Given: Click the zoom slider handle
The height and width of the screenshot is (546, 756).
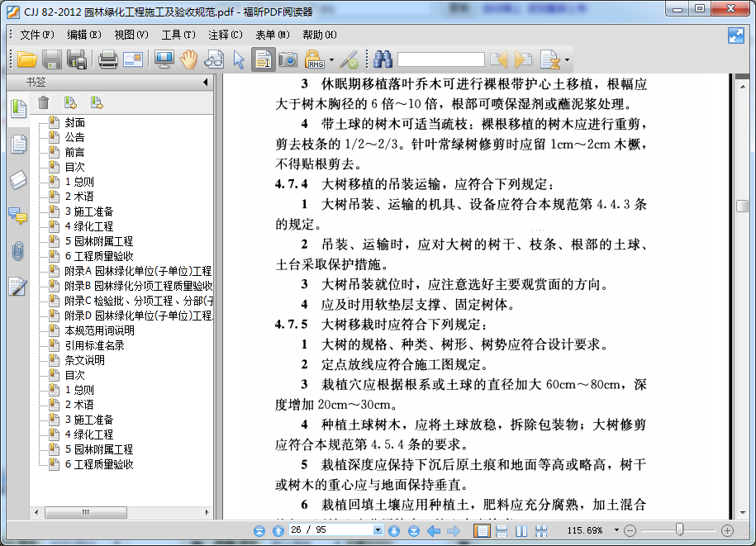Looking at the screenshot, I should [x=679, y=529].
